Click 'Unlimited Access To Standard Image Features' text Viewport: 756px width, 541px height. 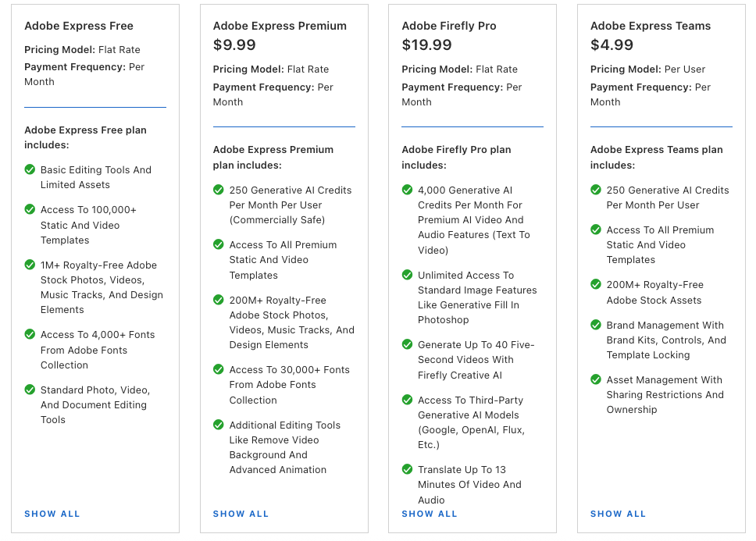tap(477, 297)
